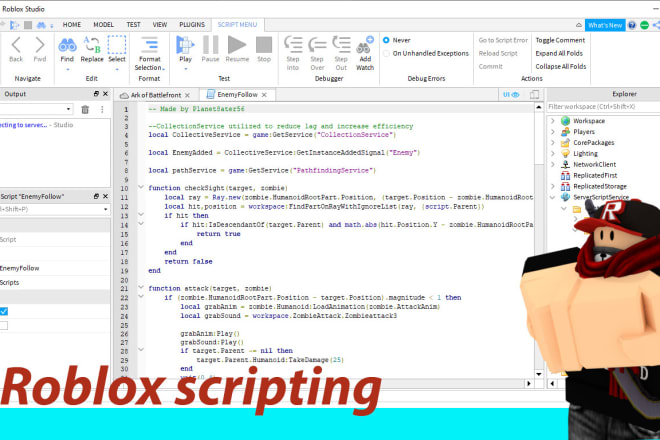Click the Fwd navigation arrow

pos(40,45)
